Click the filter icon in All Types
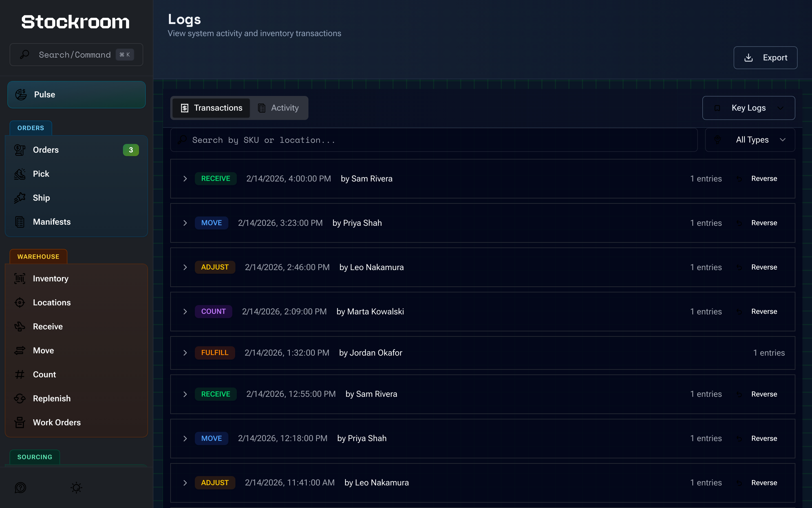Screen dimensions: 812x508 point(718,140)
